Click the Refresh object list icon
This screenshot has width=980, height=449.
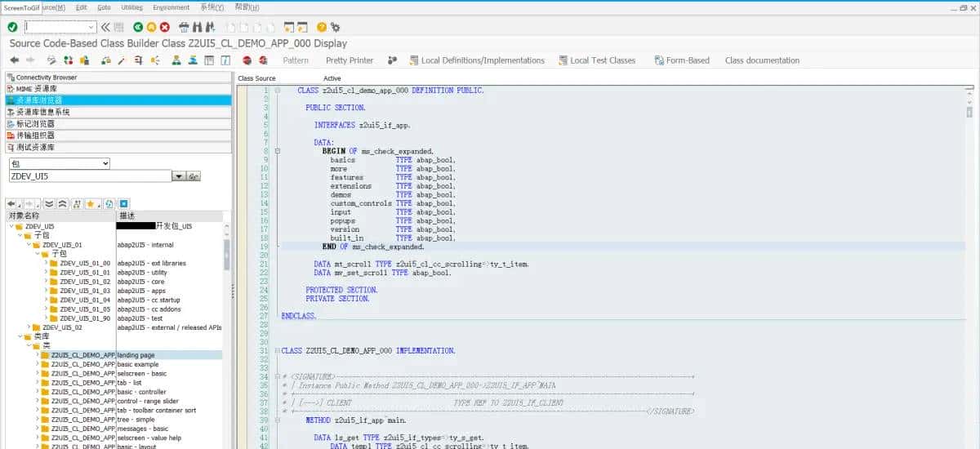[x=109, y=203]
